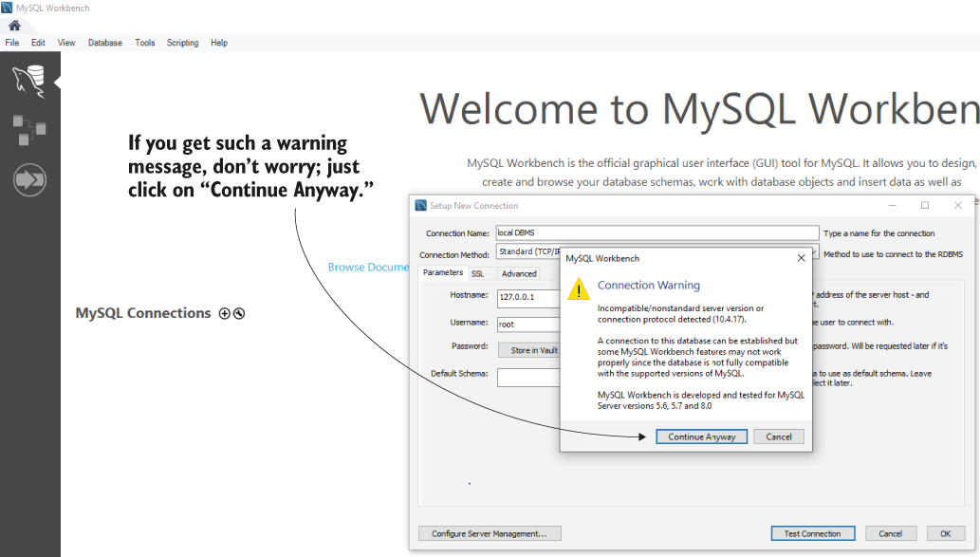Select the Migration wizard arrow sidebar icon
This screenshot has width=980, height=557.
pos(29,178)
